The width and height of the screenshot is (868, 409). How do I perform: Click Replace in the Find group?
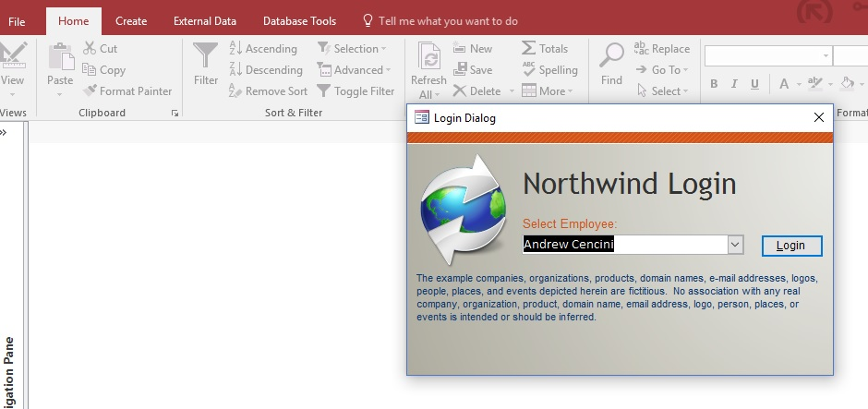coord(662,49)
